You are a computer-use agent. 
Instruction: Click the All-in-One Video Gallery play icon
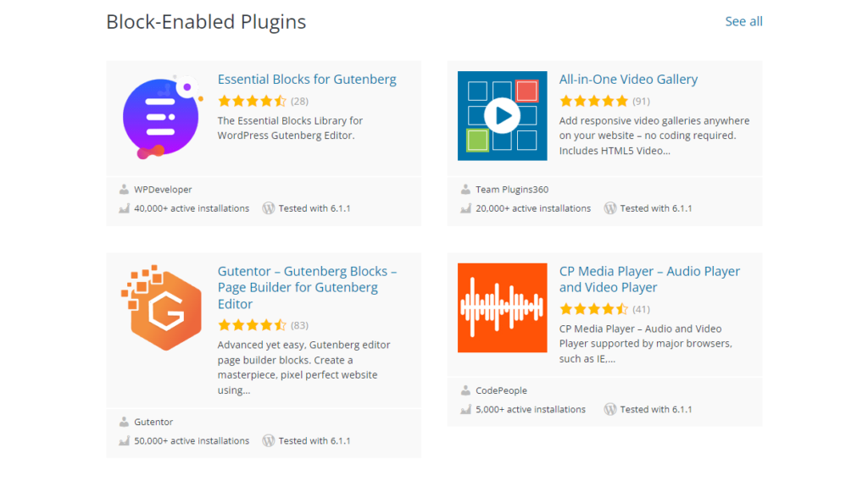(x=502, y=115)
